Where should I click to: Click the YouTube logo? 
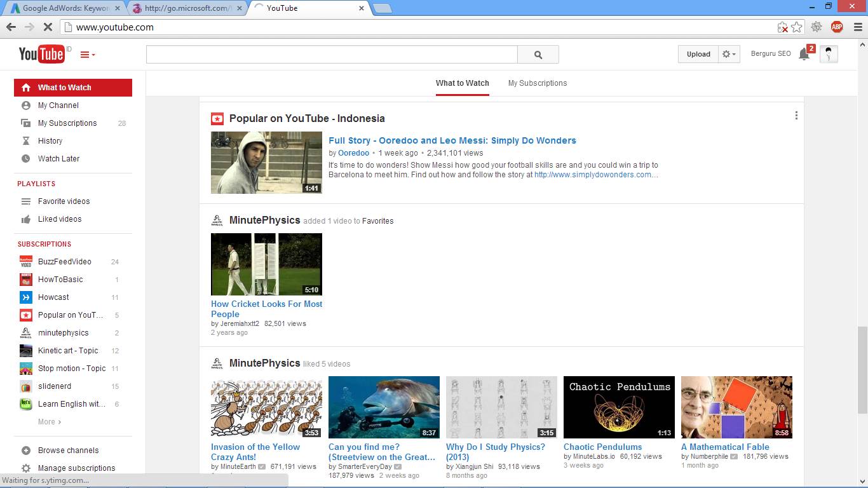click(x=41, y=55)
